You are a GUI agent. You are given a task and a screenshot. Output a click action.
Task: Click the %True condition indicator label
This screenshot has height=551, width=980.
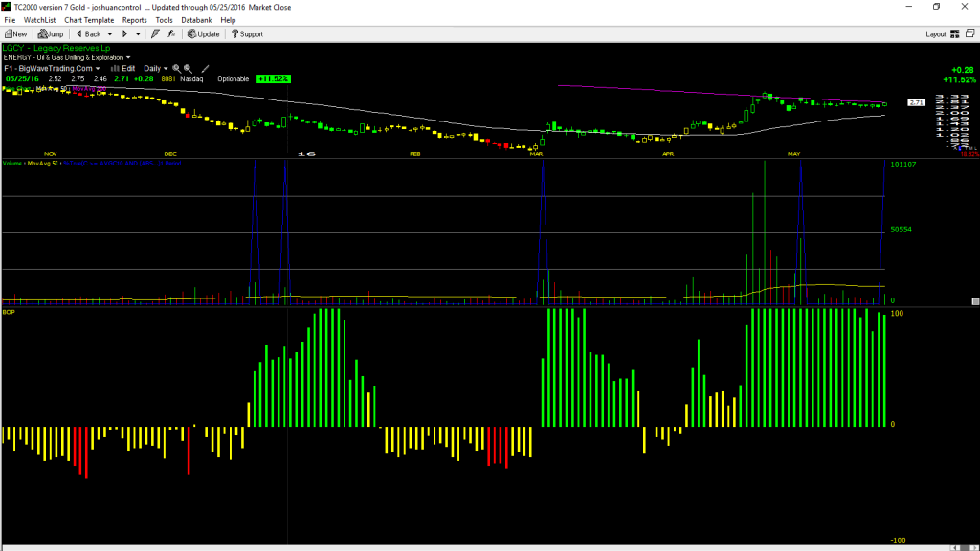tap(122, 164)
